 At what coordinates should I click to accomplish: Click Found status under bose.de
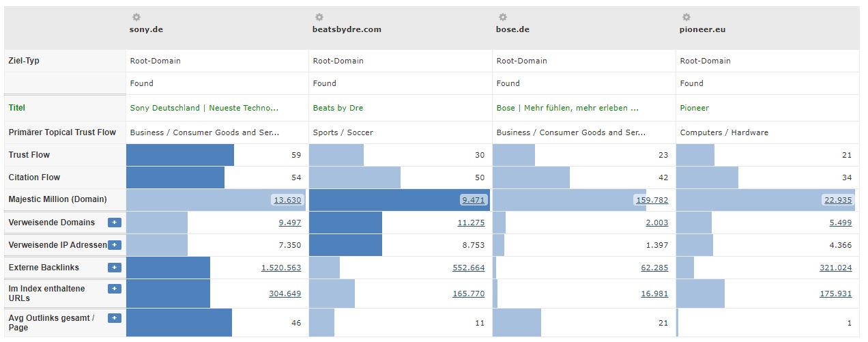click(508, 83)
